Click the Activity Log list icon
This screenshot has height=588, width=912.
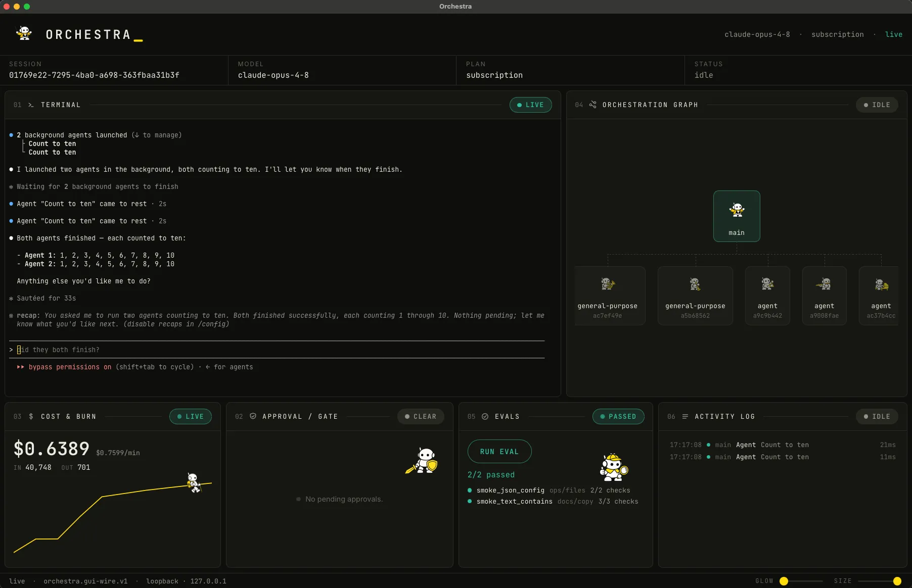[685, 416]
